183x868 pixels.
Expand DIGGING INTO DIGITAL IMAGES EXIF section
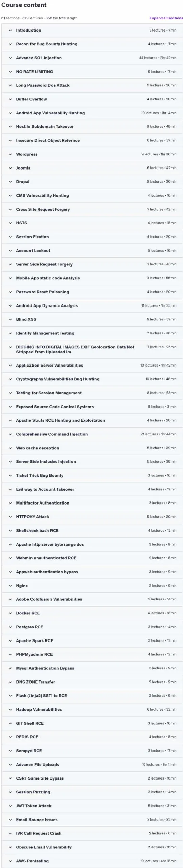click(92, 349)
